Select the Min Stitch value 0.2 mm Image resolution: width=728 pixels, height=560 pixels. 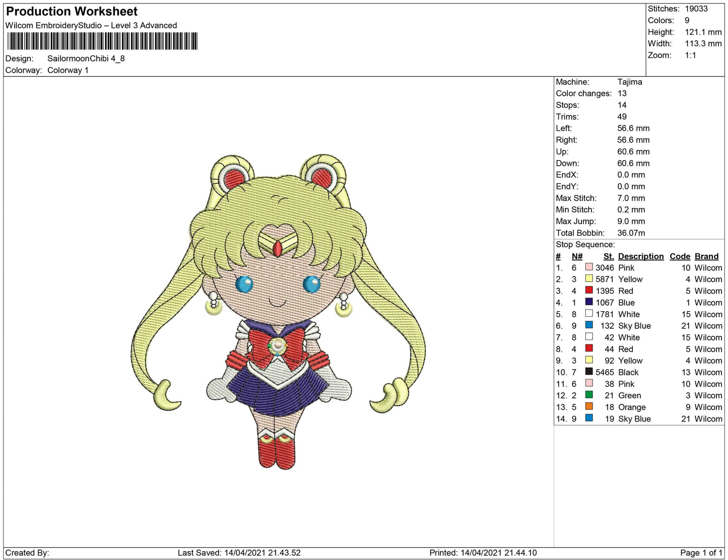point(631,209)
